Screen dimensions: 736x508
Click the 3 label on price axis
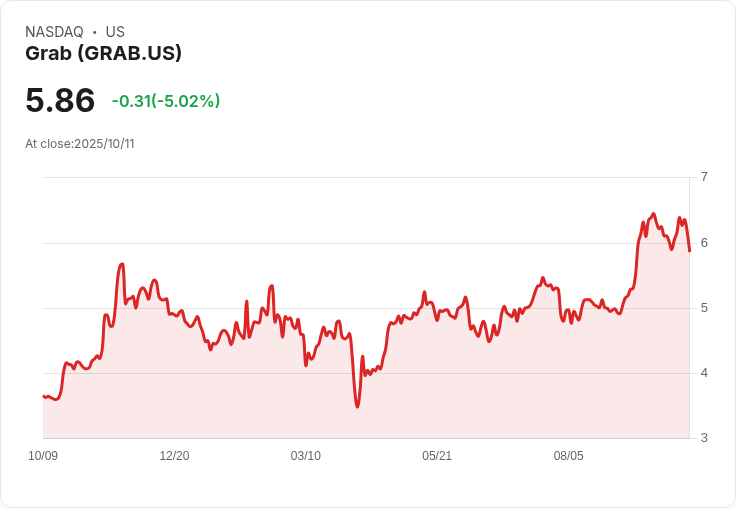704,438
